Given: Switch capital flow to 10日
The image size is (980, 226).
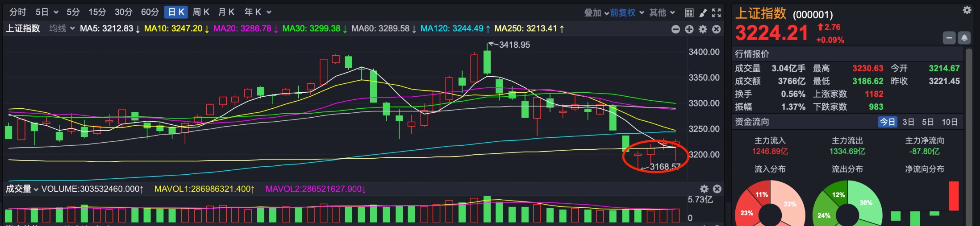Looking at the screenshot, I should click(x=949, y=122).
